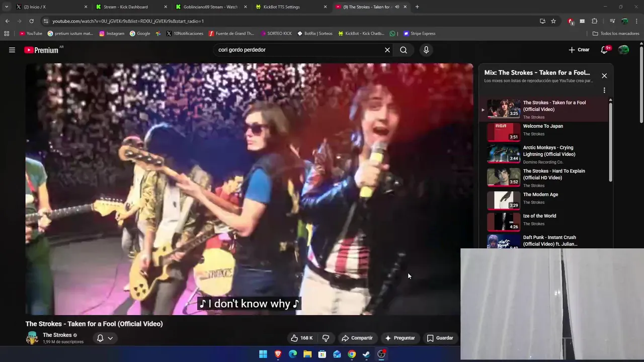Go back to previous page
644x362 pixels.
(x=7, y=21)
